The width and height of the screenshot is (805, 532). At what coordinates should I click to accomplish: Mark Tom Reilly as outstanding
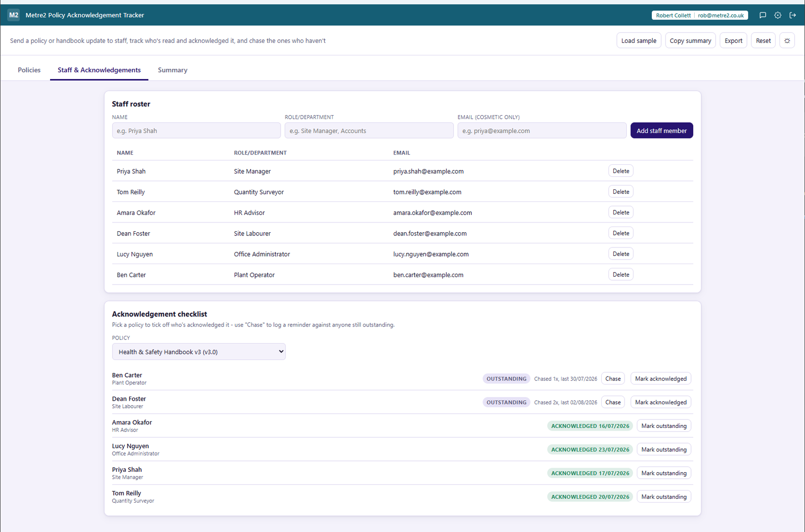point(664,497)
